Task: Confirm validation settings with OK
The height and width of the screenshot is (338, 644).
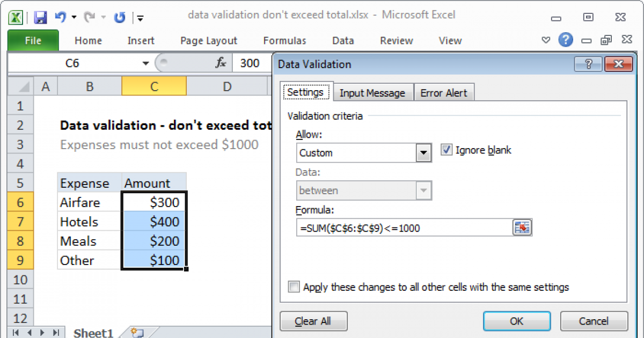Action: click(x=516, y=321)
